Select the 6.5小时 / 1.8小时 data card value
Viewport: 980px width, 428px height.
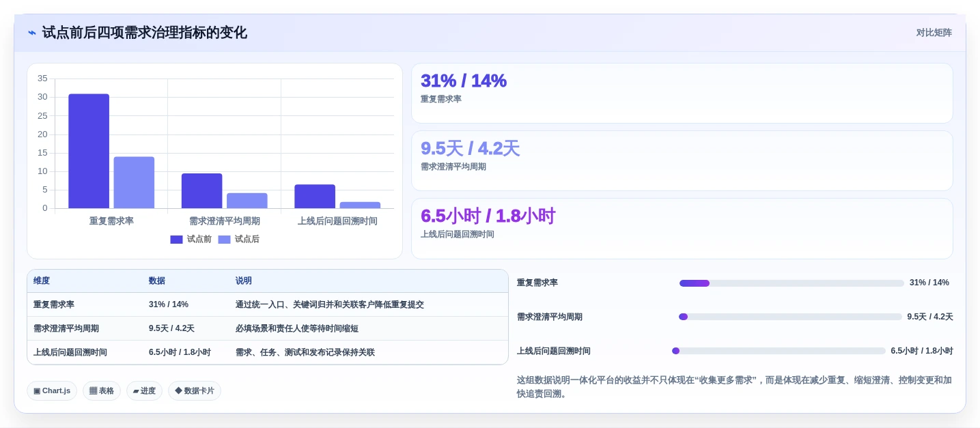(x=488, y=216)
